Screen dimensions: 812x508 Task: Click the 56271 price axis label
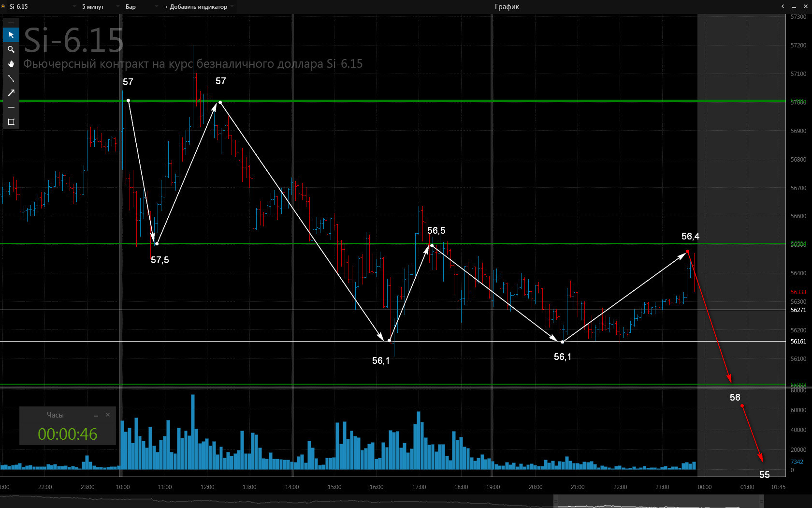(x=798, y=310)
